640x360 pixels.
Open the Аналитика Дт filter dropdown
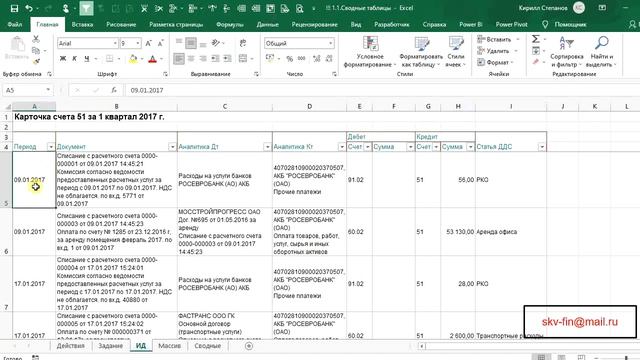[x=267, y=147]
